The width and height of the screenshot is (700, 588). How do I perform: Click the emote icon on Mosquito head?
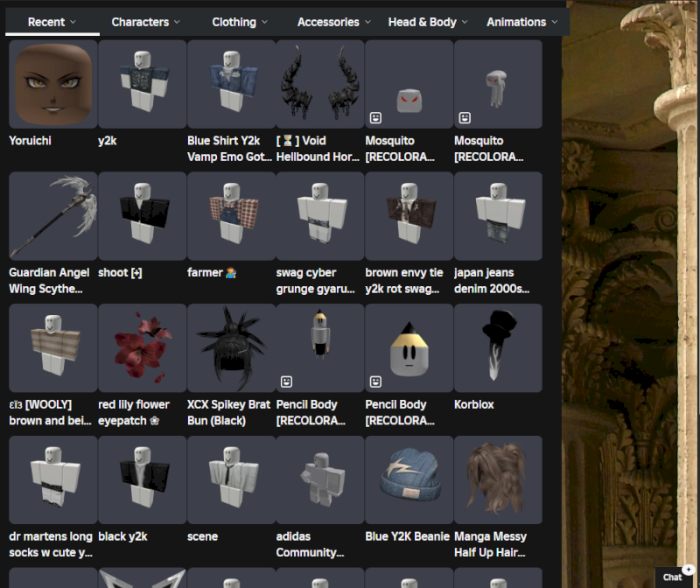coord(375,117)
